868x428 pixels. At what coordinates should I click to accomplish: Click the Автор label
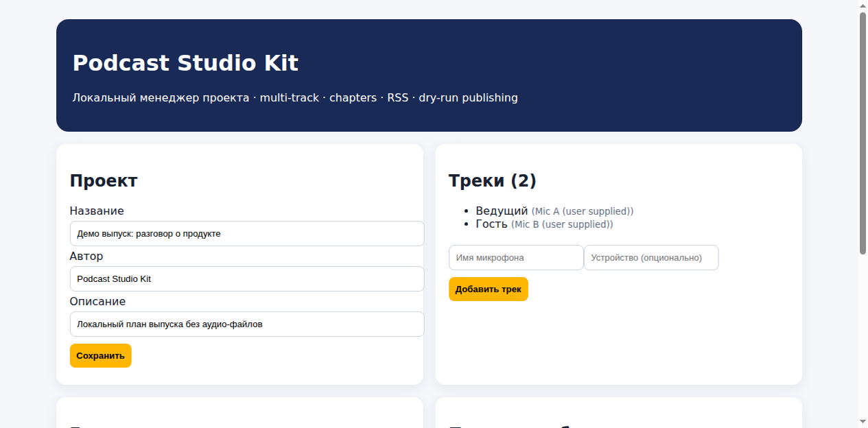(x=86, y=257)
